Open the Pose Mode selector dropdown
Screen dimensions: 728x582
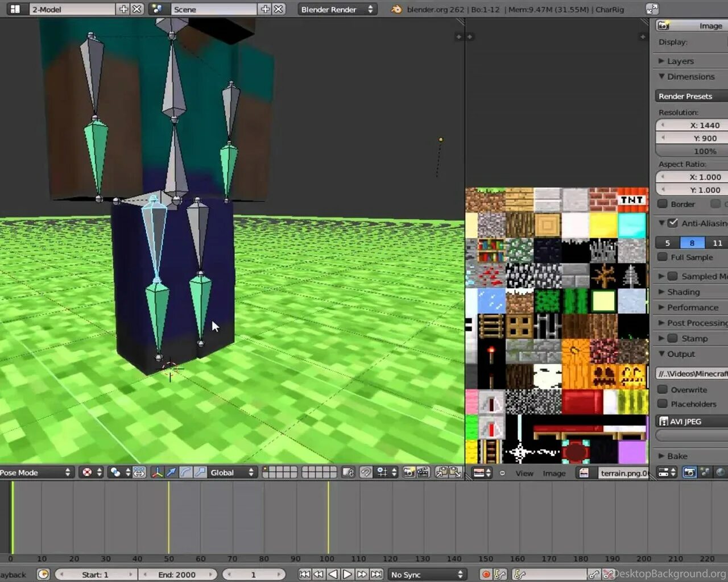[36, 472]
